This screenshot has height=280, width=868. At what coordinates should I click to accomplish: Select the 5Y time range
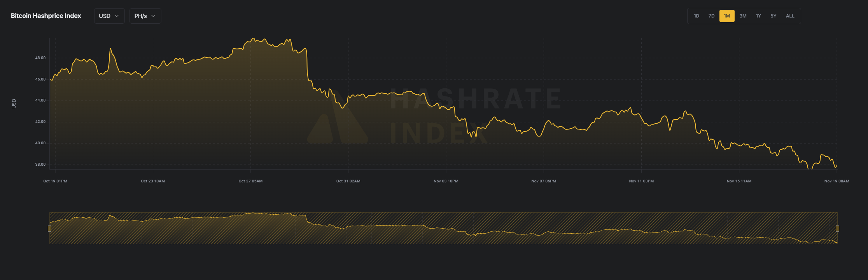coord(773,16)
